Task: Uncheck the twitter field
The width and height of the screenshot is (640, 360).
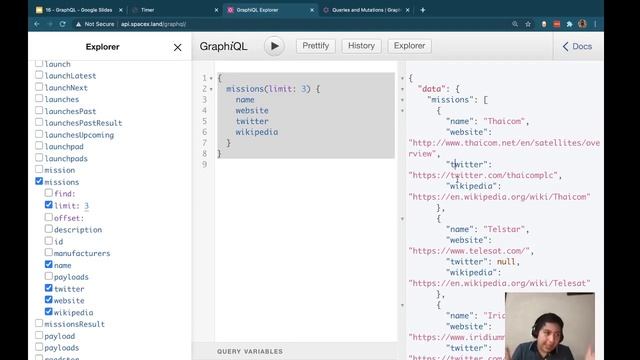Action: pyautogui.click(x=49, y=288)
